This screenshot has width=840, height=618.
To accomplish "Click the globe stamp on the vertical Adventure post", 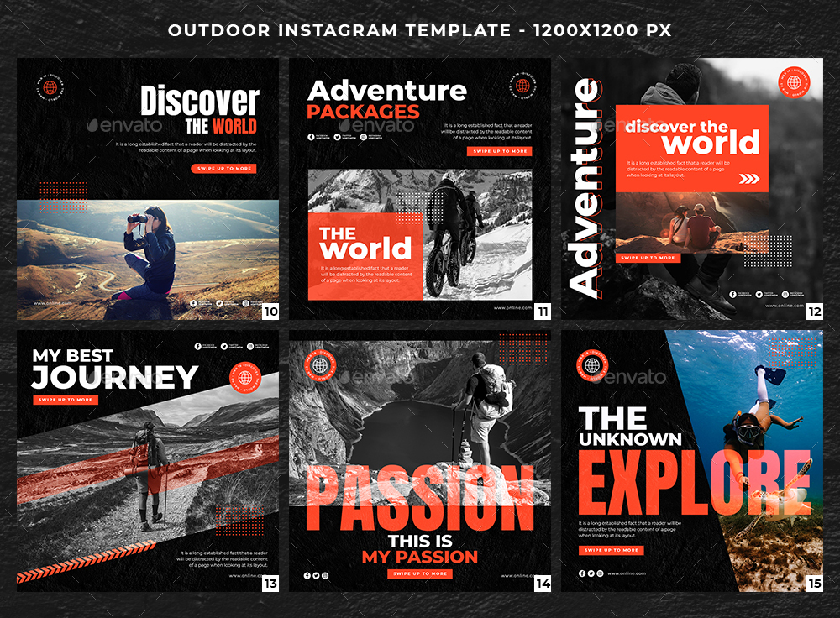I will tap(794, 82).
